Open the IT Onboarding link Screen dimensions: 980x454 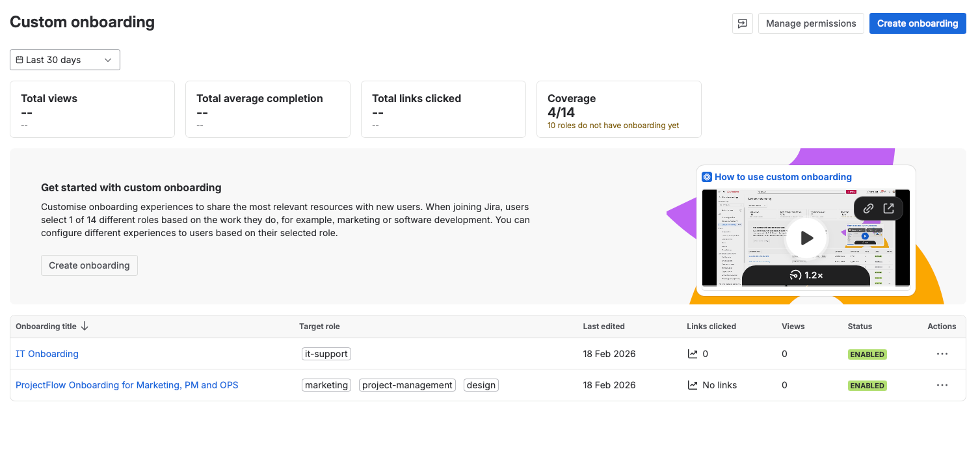tap(47, 354)
